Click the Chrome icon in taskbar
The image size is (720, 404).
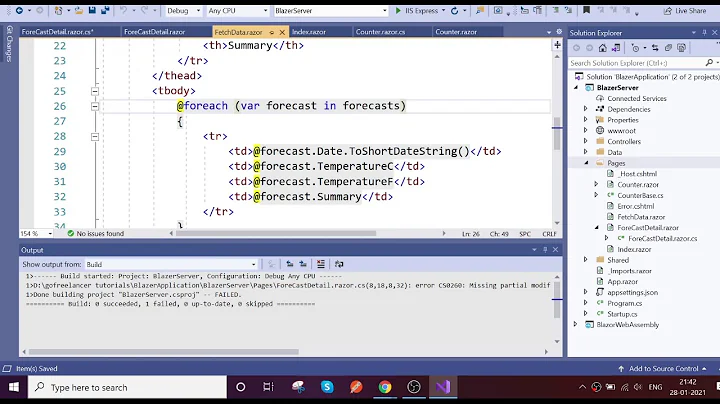click(385, 387)
